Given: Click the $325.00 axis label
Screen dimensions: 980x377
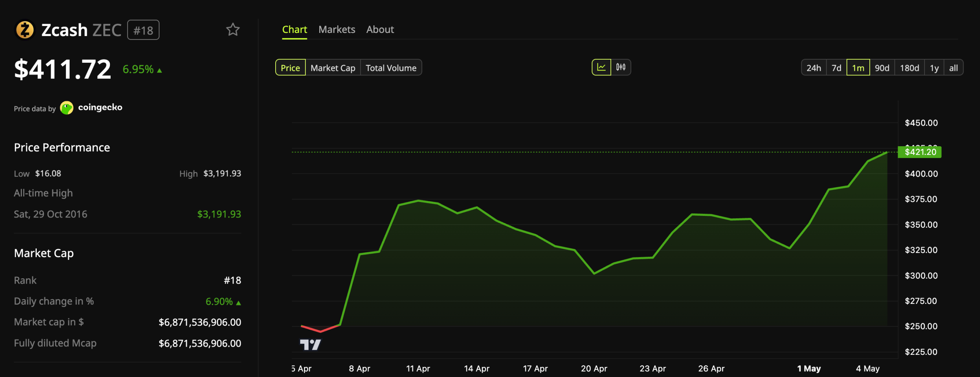Looking at the screenshot, I should pyautogui.click(x=921, y=250).
